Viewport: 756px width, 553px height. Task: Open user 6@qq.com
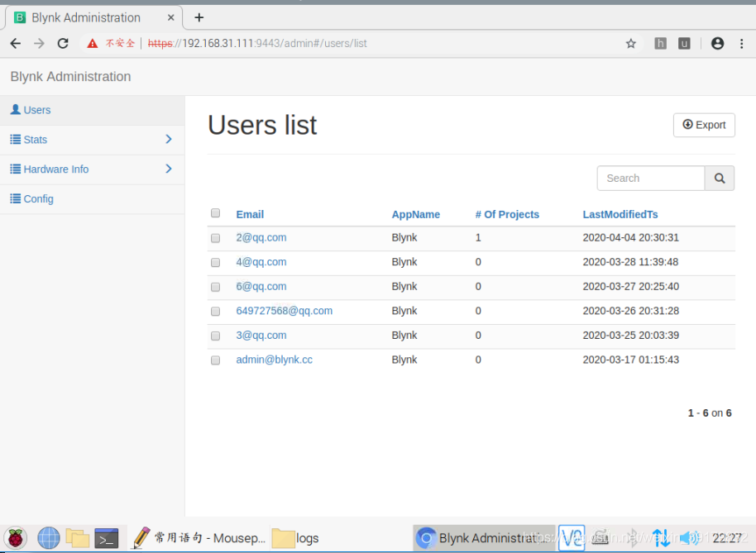coord(261,287)
